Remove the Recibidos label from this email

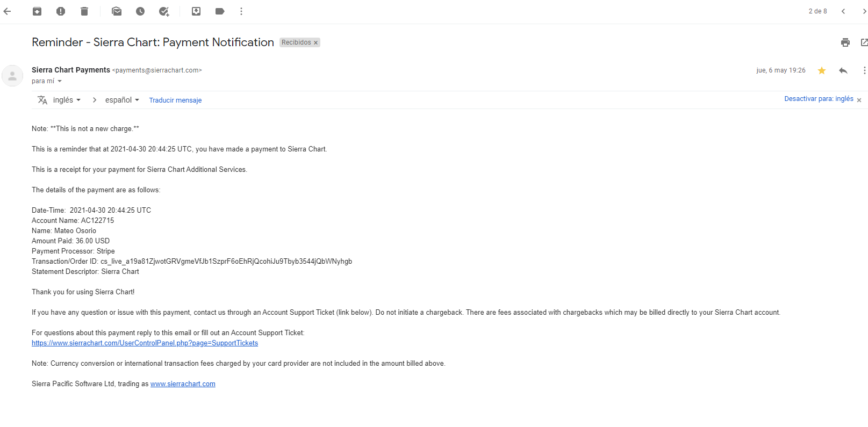[316, 43]
